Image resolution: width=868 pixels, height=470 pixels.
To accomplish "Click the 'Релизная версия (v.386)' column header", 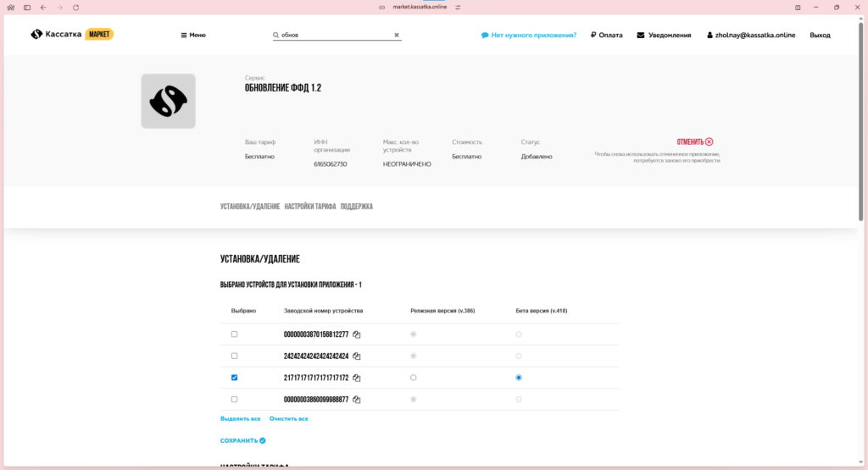I will tap(442, 311).
